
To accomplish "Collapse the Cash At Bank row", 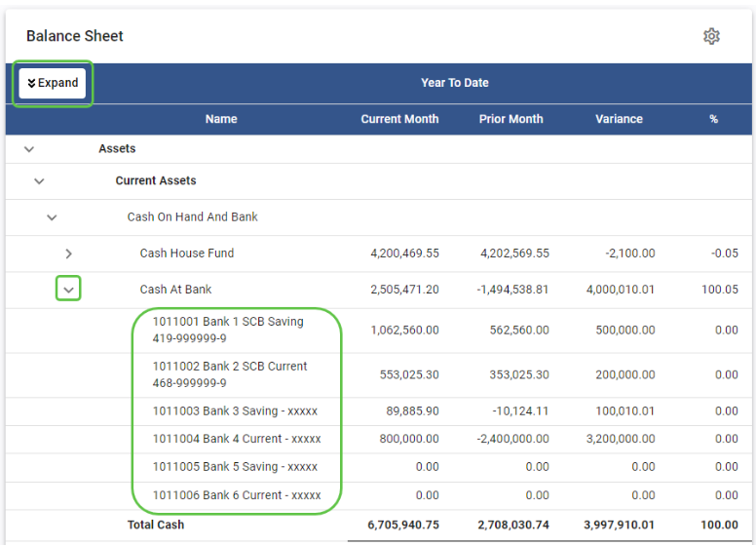I will (x=68, y=290).
